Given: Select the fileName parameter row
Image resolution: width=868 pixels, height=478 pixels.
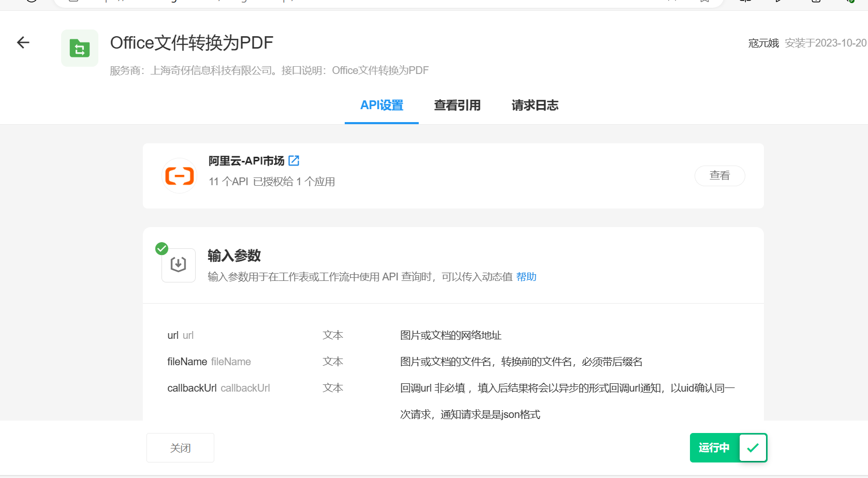Looking at the screenshot, I should [x=209, y=362].
